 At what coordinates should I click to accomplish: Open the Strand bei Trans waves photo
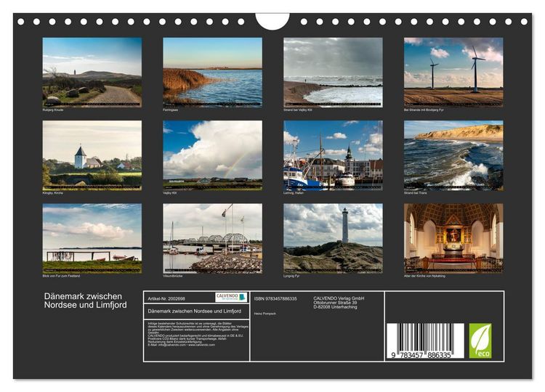453,155
